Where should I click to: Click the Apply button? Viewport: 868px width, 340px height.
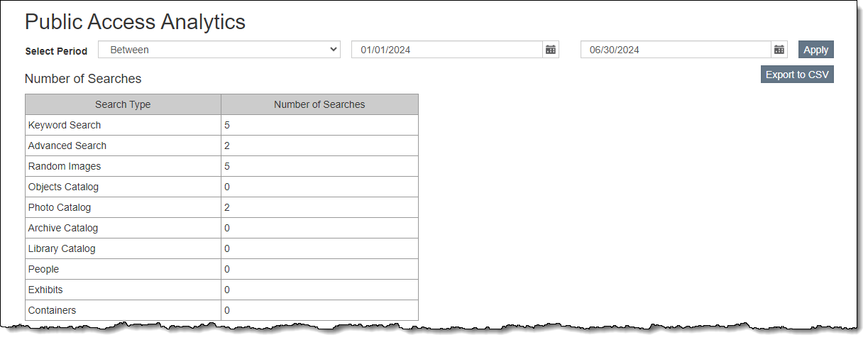pyautogui.click(x=815, y=50)
